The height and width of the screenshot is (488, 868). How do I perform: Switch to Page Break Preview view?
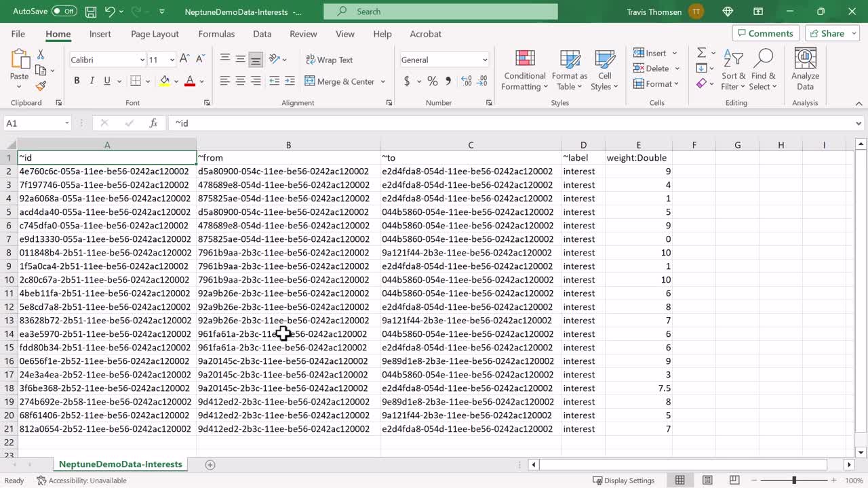click(x=734, y=481)
